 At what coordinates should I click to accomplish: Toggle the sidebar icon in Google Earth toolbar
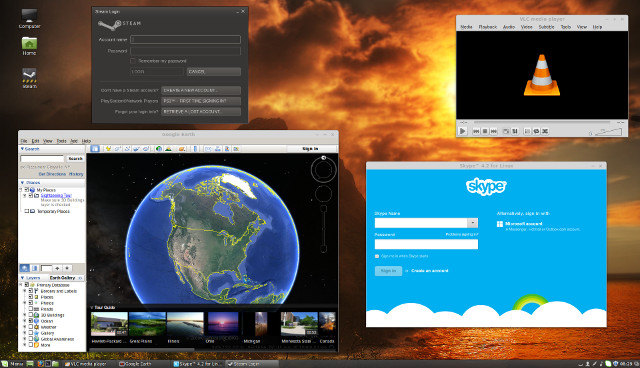[x=95, y=149]
